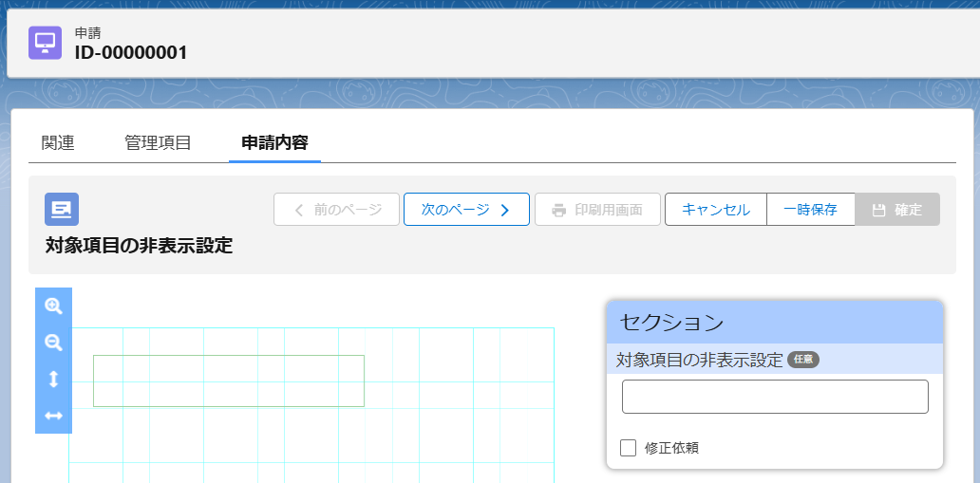Fit document to width horizontal arrow icon
This screenshot has height=483, width=980.
(x=54, y=416)
